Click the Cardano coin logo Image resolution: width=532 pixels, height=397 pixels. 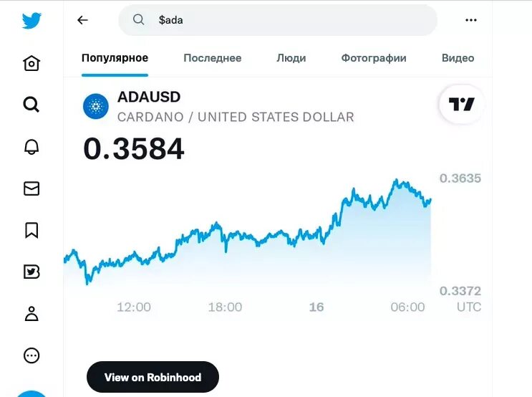(96, 106)
